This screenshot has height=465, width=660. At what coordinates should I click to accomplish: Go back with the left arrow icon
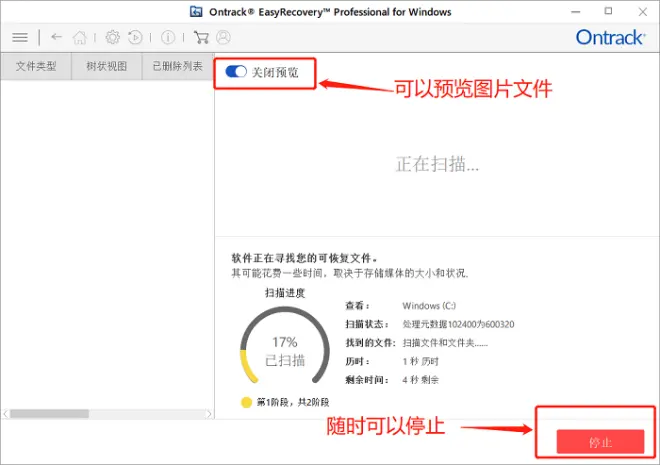(56, 37)
